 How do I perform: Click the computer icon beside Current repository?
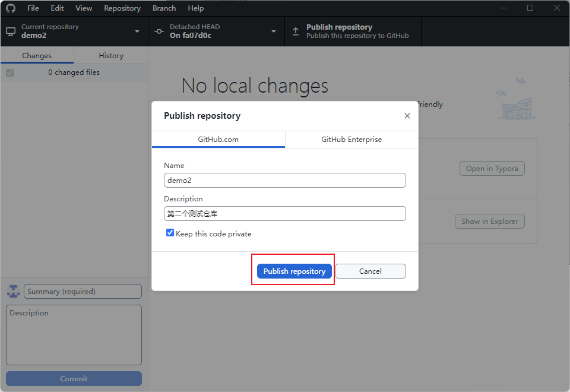coord(11,31)
